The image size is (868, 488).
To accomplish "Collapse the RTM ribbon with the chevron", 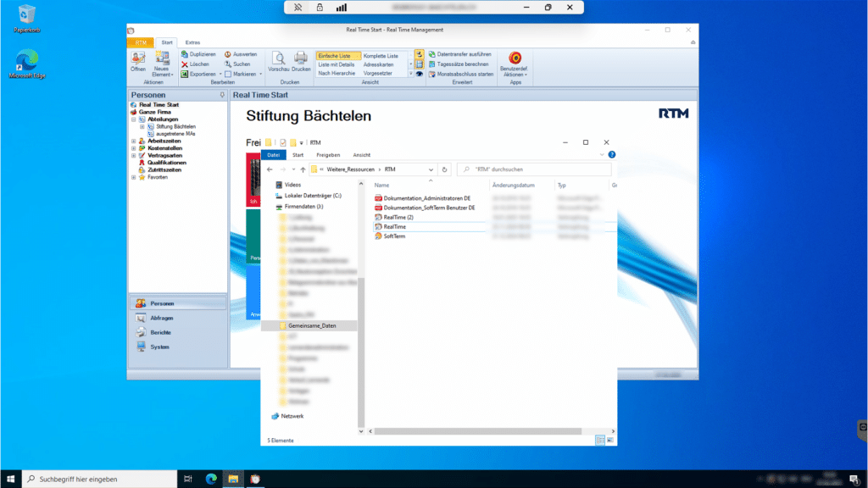I will 693,42.
